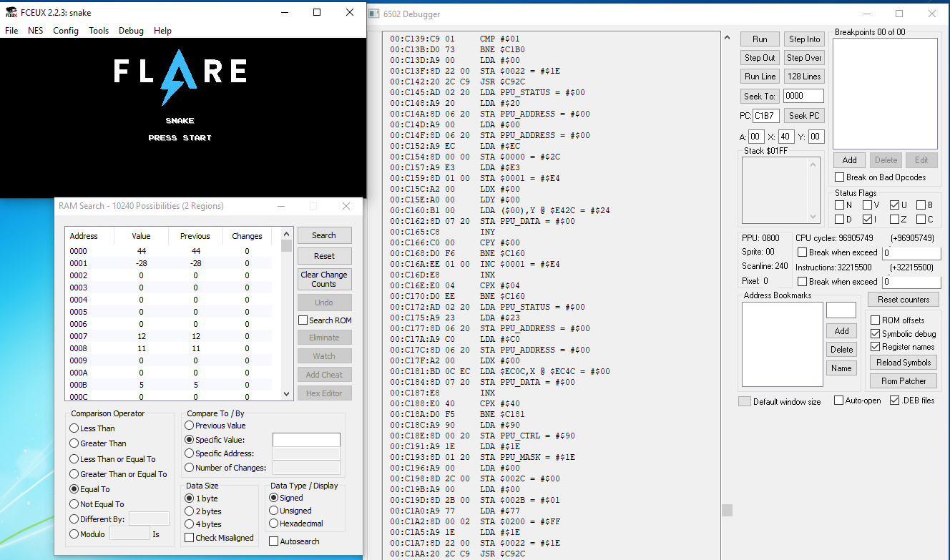This screenshot has height=560, width=950.
Task: Click the PC register input field
Action: [x=766, y=116]
